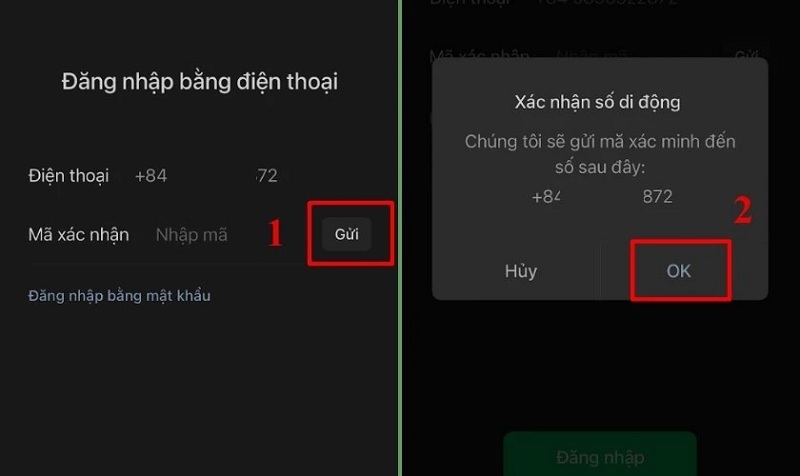Image resolution: width=800 pixels, height=476 pixels.
Task: Click the dimmed Mã xác nhận label behind dialog
Action: pos(480,54)
